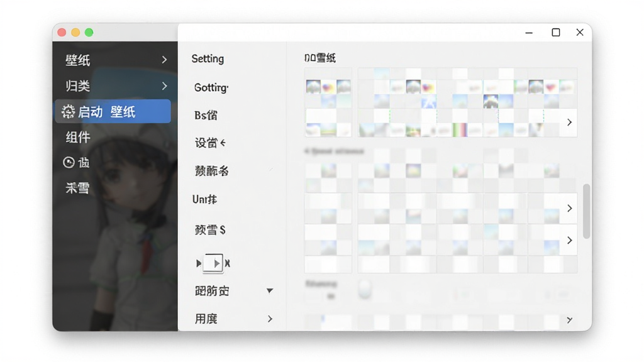Select the 禾雪 sidebar item

point(77,188)
